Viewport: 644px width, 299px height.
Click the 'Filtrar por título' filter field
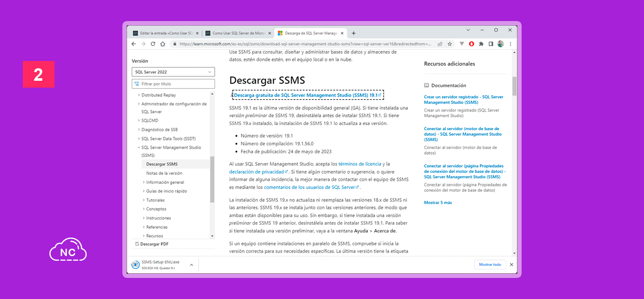click(173, 84)
